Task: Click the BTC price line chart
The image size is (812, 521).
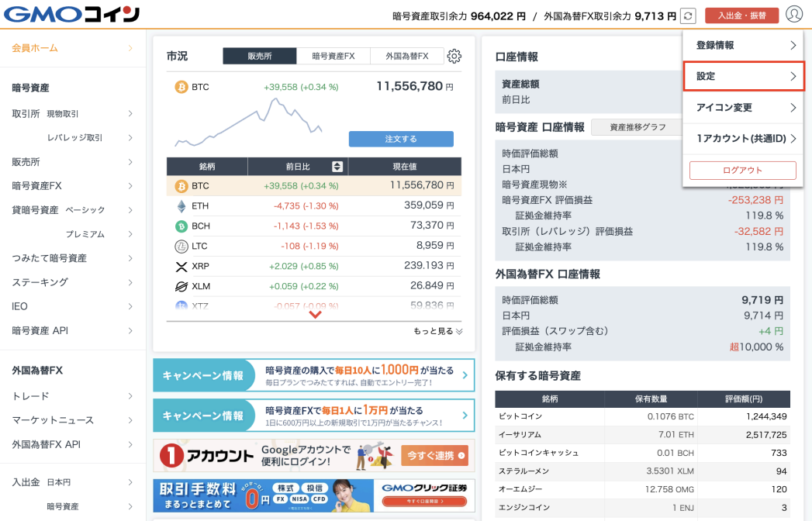Action: [x=249, y=122]
